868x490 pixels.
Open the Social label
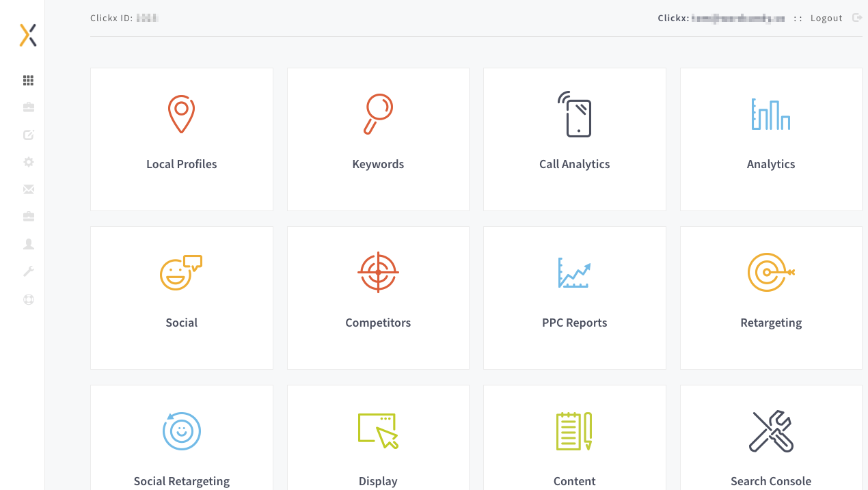(181, 323)
